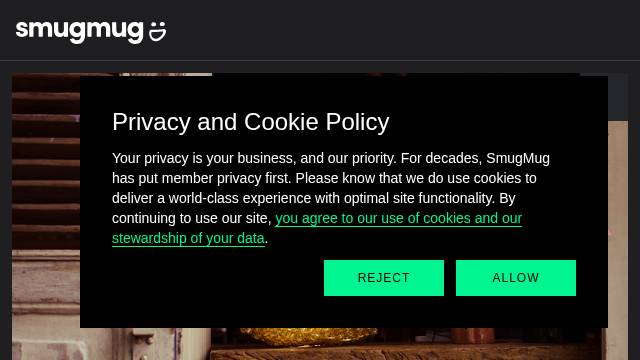This screenshot has height=360, width=640.
Task: Click the privacy paragraph text in the dialog
Action: point(331,198)
